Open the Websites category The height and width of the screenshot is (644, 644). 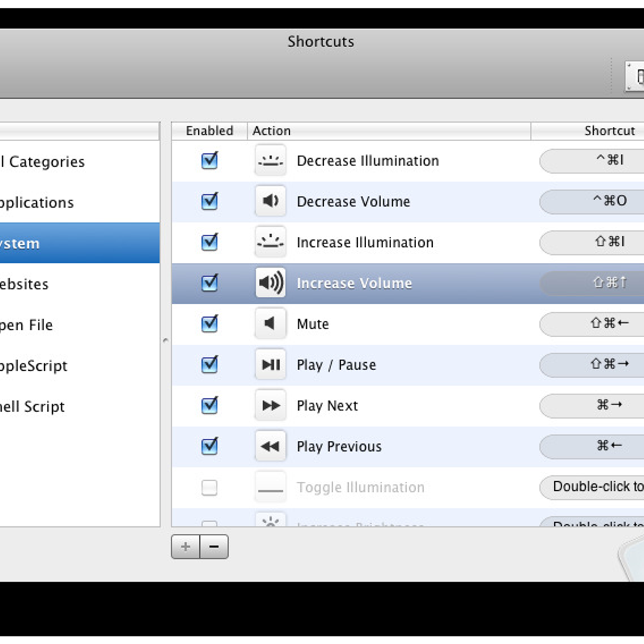pyautogui.click(x=80, y=284)
